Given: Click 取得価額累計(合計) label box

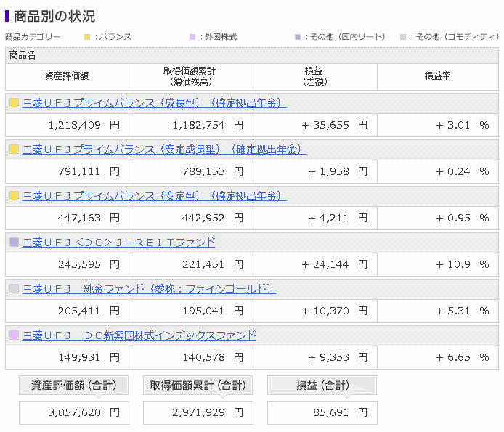Looking at the screenshot, I should click(x=198, y=385).
